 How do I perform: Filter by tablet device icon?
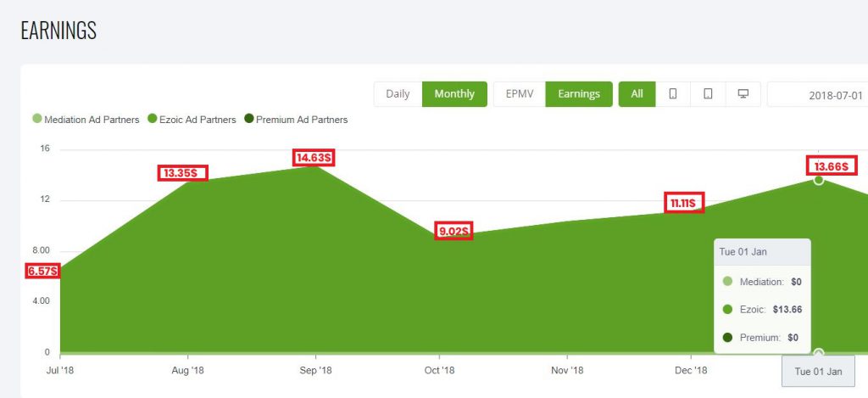tap(708, 94)
